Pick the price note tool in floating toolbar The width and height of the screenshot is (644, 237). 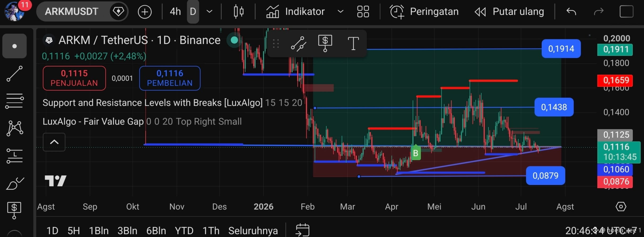pos(325,43)
